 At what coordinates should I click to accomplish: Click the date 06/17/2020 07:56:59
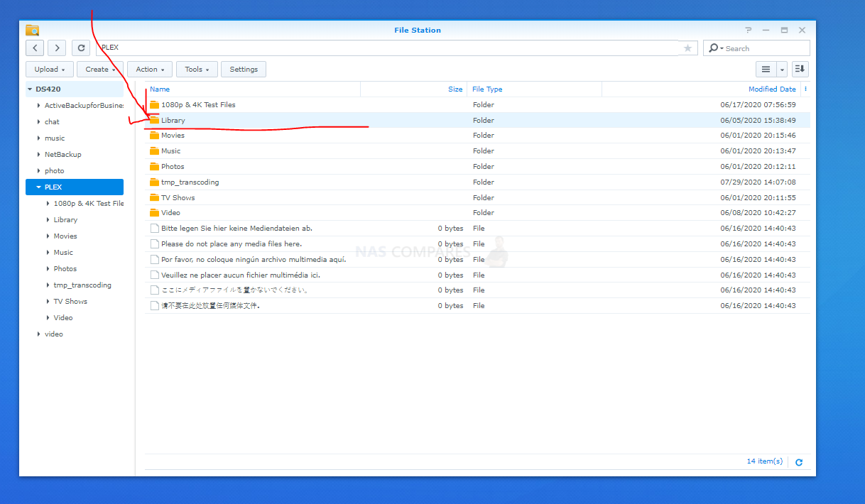pyautogui.click(x=758, y=104)
